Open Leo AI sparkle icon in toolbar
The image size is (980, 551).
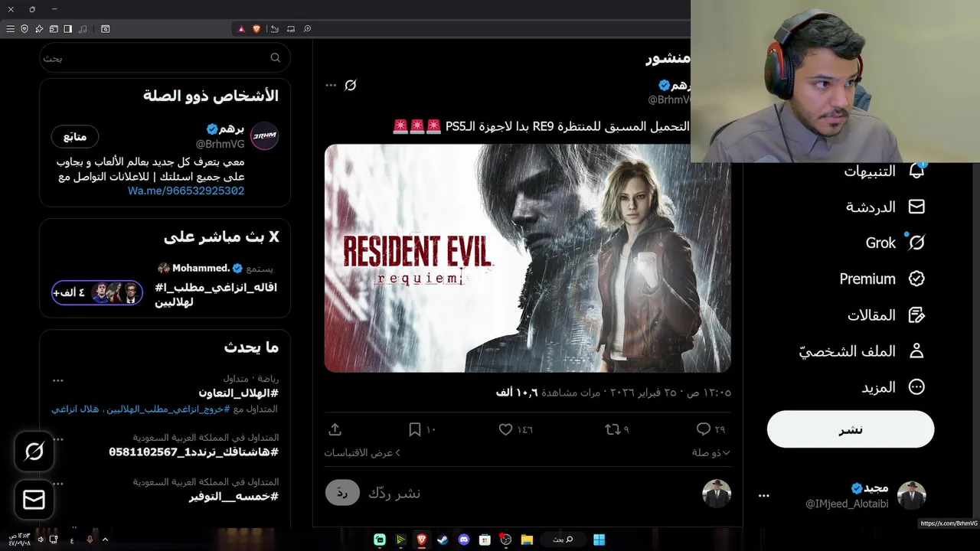pyautogui.click(x=39, y=29)
